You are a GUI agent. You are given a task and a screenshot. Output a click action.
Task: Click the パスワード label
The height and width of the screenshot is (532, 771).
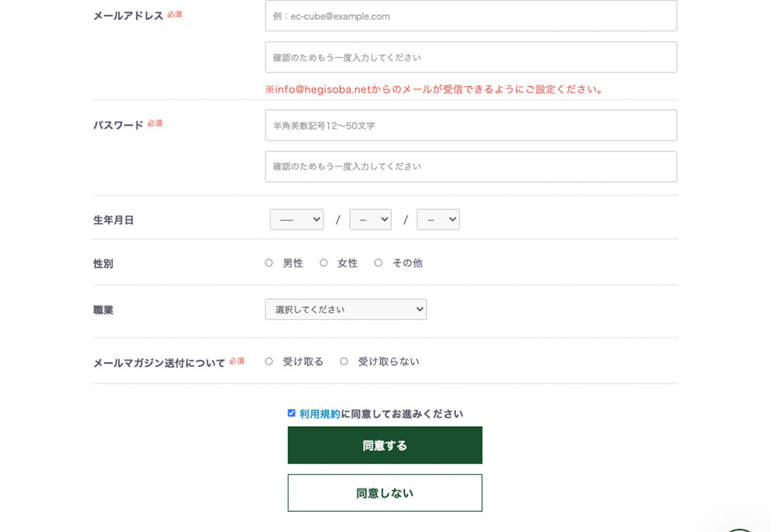[118, 125]
